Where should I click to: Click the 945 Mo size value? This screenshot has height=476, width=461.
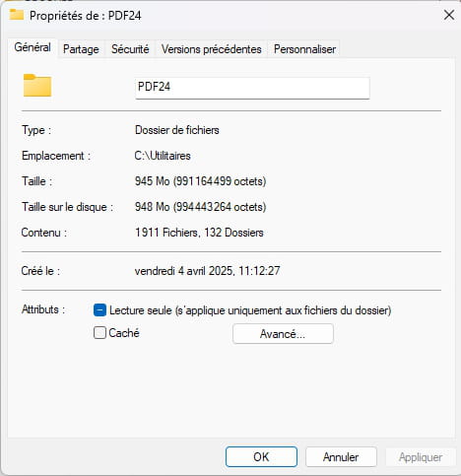200,181
